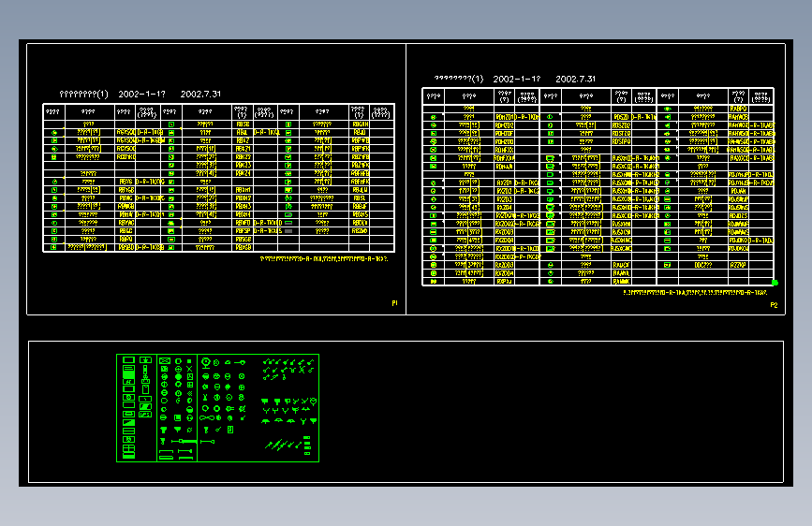Select the L-in-square symbol in the legend block
The height and width of the screenshot is (526, 812).
[x=177, y=417]
